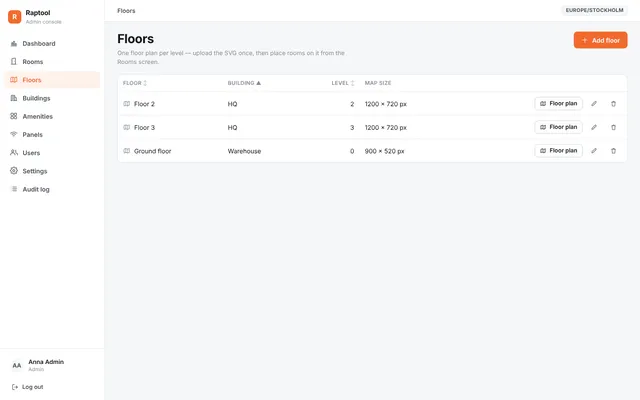The width and height of the screenshot is (640, 400).
Task: Click the Anna Admin user name
Action: pos(46,362)
